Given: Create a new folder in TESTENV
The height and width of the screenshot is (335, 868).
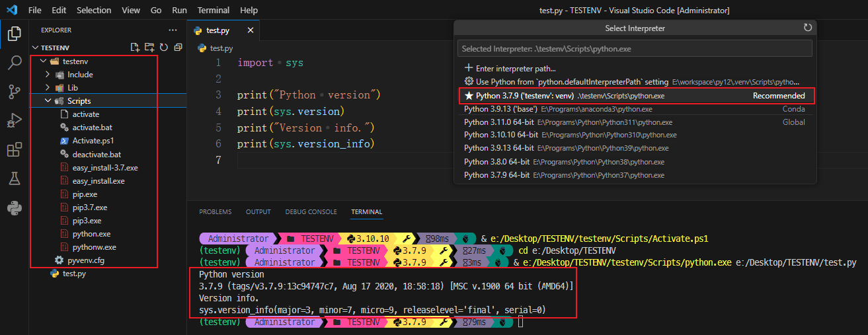Looking at the screenshot, I should click(x=149, y=48).
